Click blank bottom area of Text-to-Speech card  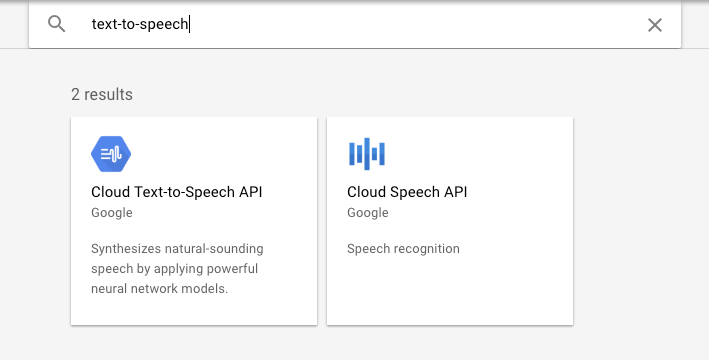click(194, 311)
